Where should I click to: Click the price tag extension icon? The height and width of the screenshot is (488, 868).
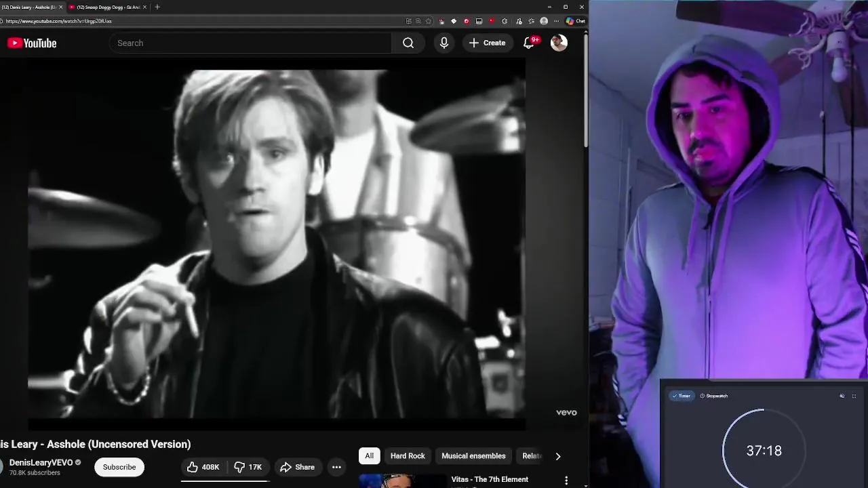tap(454, 21)
